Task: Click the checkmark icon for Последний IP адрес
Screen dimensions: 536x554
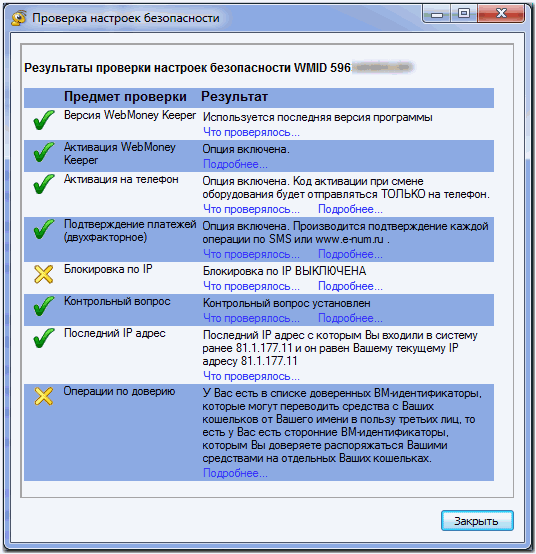Action: coord(44,338)
